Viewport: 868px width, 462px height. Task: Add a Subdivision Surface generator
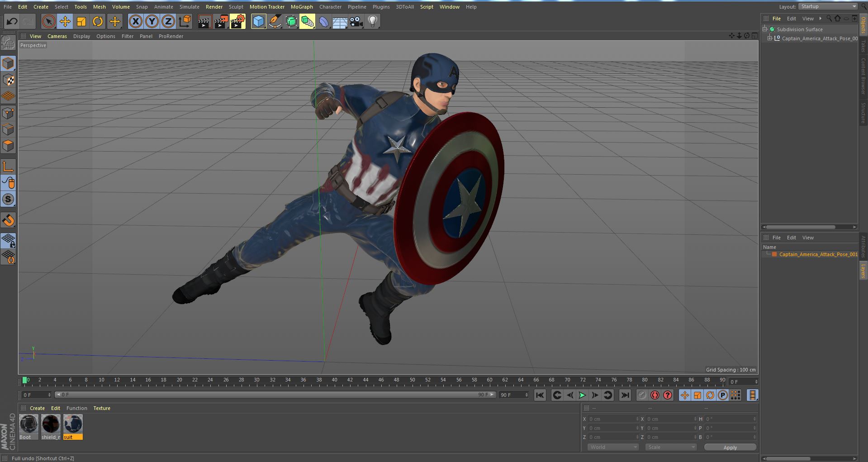(291, 21)
